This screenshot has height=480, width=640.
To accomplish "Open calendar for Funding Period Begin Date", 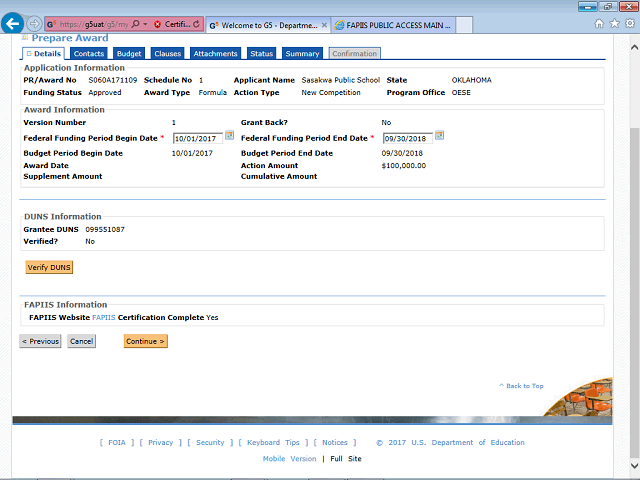I will [x=229, y=136].
